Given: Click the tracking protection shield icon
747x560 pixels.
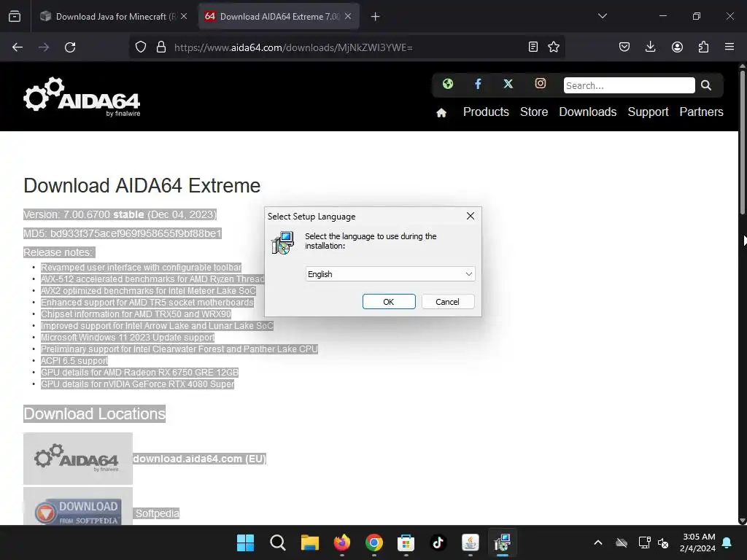Looking at the screenshot, I should coord(141,47).
